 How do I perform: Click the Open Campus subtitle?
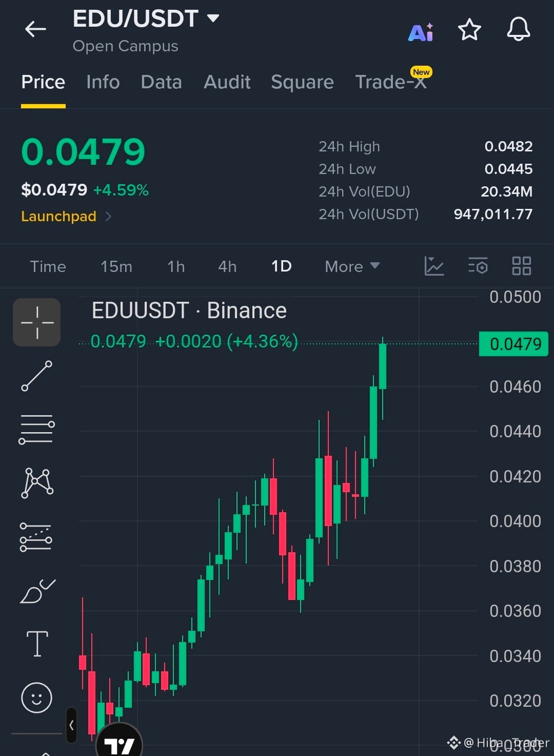[125, 46]
